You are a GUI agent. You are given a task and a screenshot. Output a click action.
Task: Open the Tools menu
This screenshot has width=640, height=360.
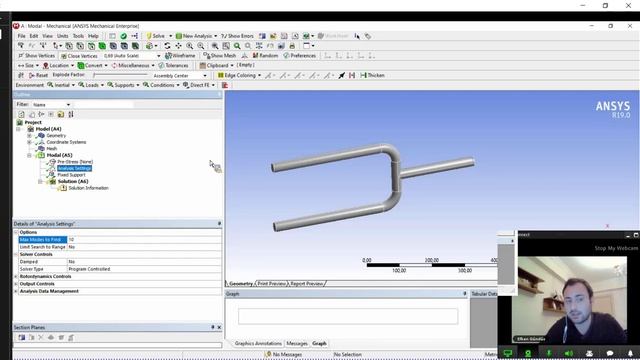[78, 36]
